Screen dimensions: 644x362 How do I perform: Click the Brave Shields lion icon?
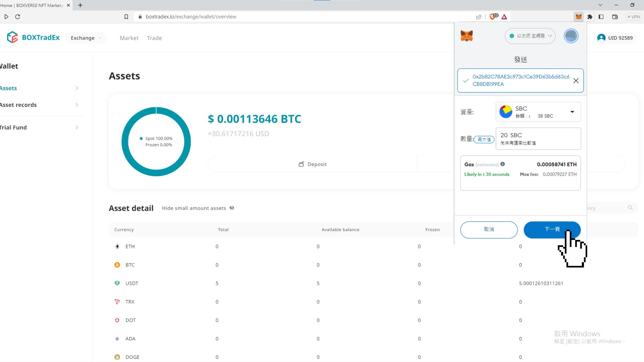493,16
